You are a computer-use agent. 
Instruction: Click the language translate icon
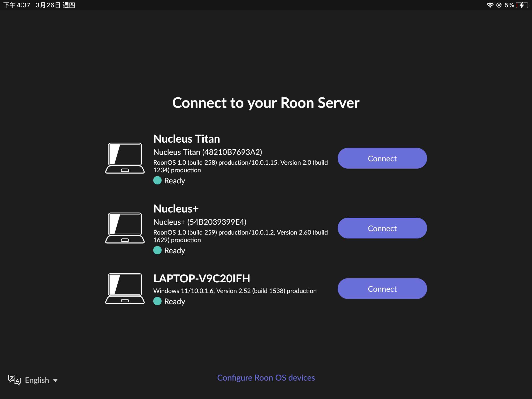point(14,380)
